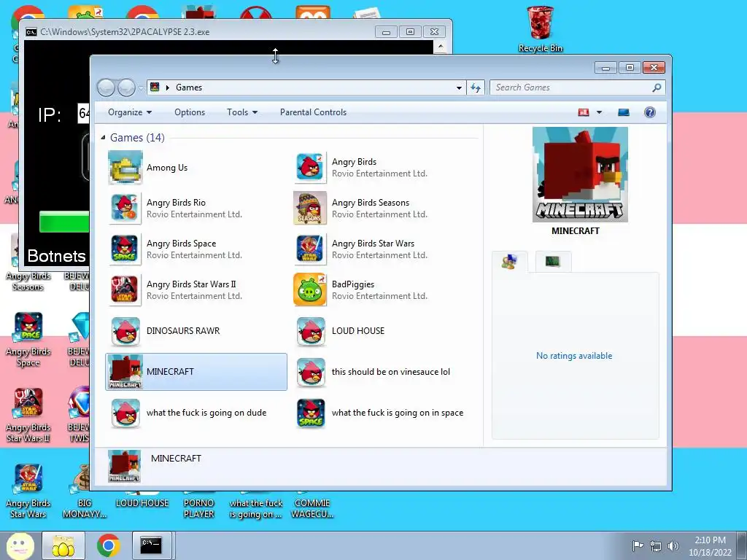Select Angry Birds Star Wars icon in Games

point(310,249)
